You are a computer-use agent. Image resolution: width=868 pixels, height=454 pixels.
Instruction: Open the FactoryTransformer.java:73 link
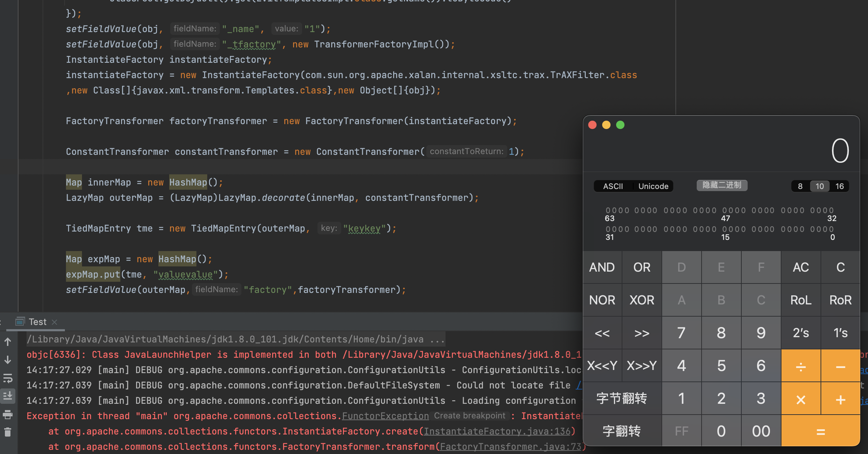point(511,447)
